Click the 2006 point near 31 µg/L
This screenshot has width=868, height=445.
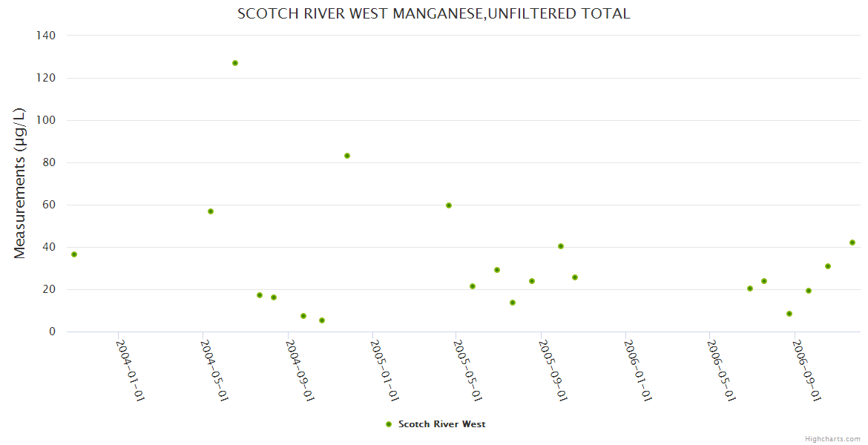tap(828, 266)
